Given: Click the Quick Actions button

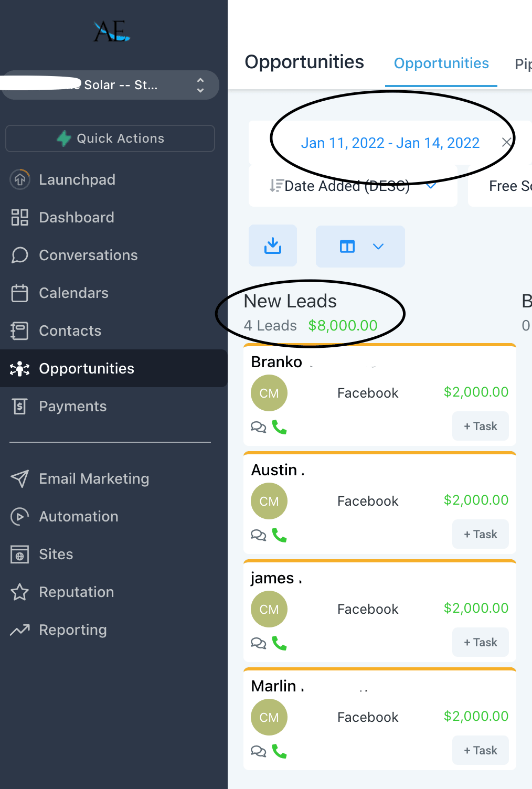Looking at the screenshot, I should [x=110, y=138].
